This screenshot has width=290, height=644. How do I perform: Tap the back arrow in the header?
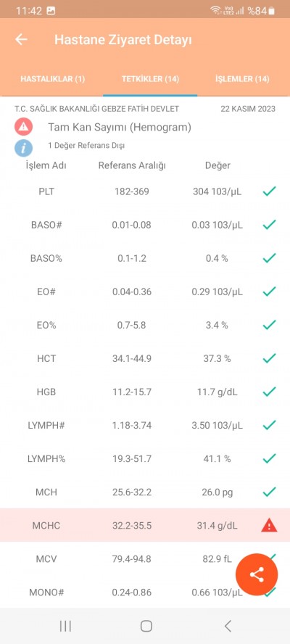[21, 39]
